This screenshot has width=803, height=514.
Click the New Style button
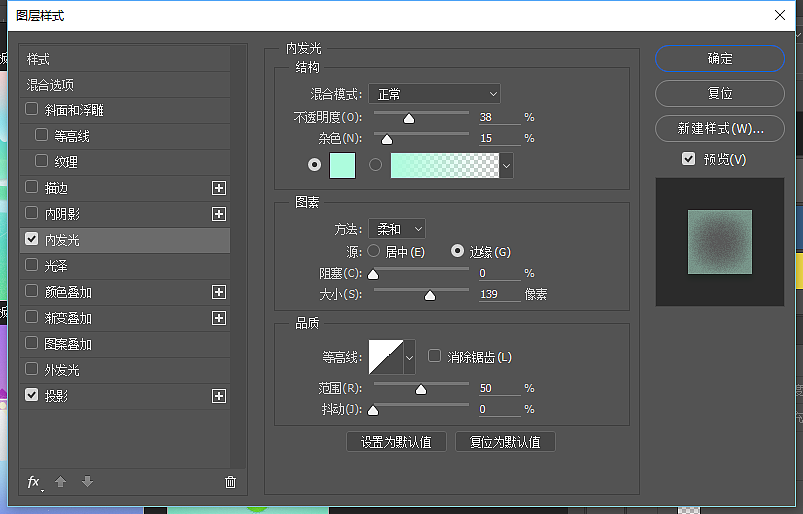[720, 129]
